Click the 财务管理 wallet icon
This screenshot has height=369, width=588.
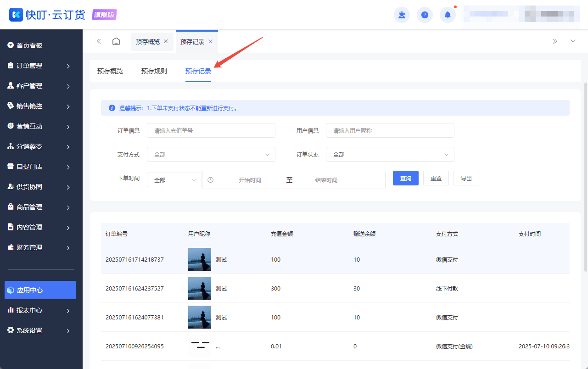(x=11, y=247)
